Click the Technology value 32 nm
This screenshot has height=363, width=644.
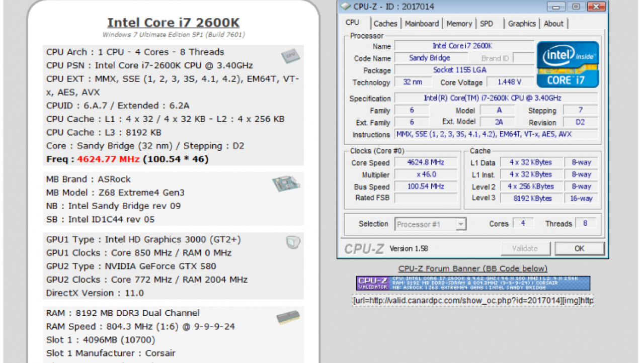(x=413, y=82)
